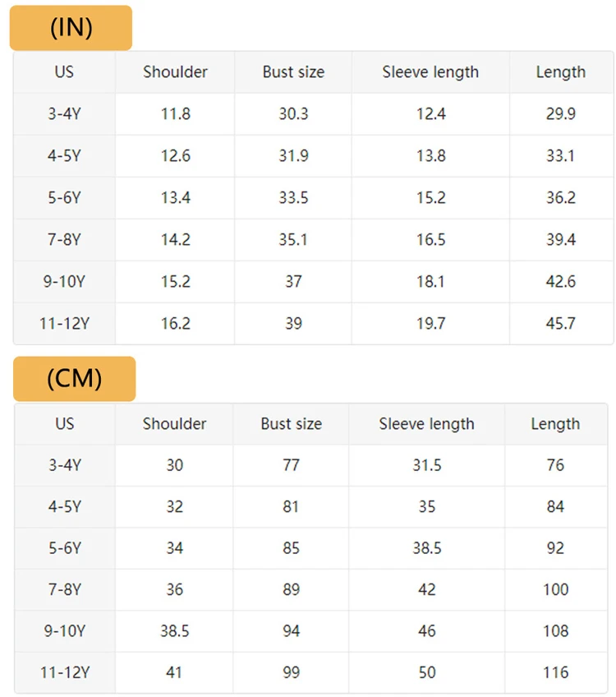This screenshot has height=697, width=616.
Task: Click the 45.7 length value
Action: coord(560,324)
